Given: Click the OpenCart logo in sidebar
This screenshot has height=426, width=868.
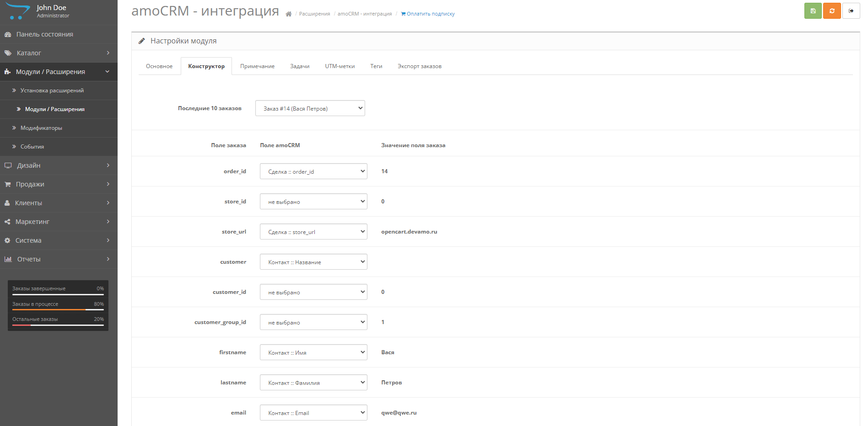Looking at the screenshot, I should point(17,11).
